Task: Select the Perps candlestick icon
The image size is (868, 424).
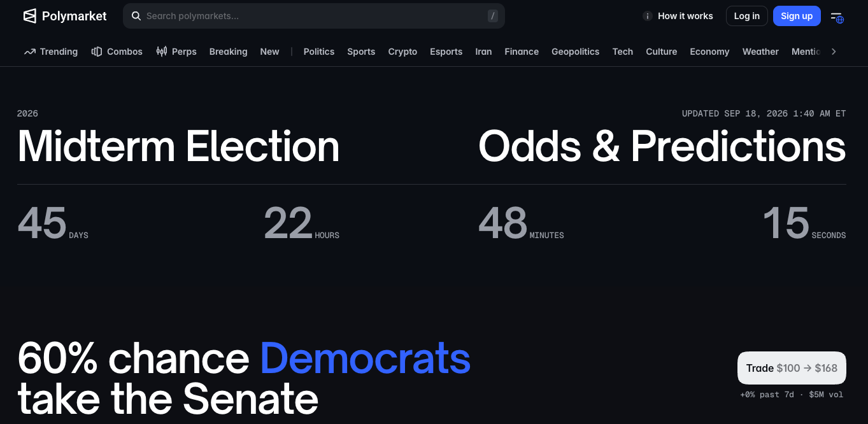Action: pyautogui.click(x=162, y=52)
